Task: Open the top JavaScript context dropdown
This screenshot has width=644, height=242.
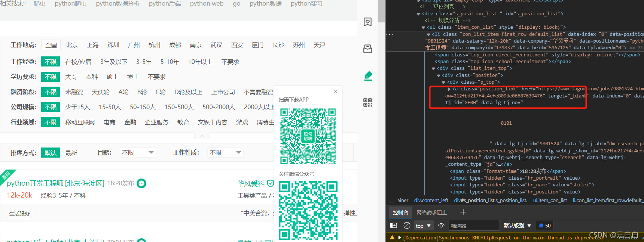Action: pyautogui.click(x=423, y=226)
